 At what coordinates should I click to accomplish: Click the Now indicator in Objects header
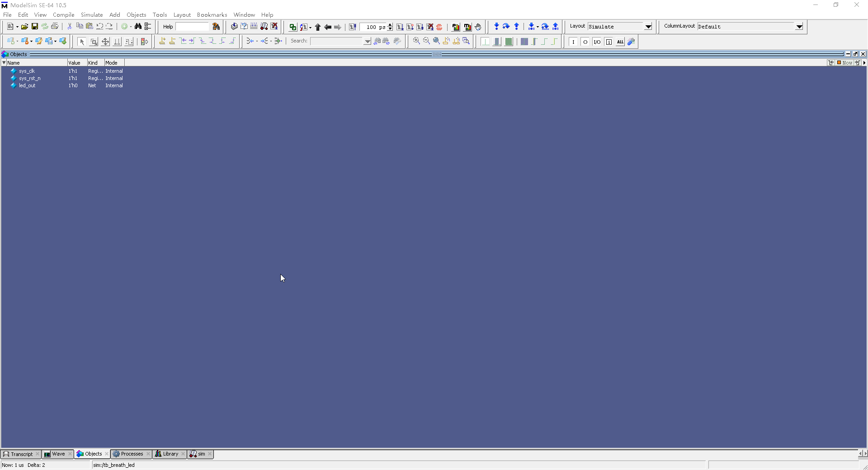pos(844,63)
